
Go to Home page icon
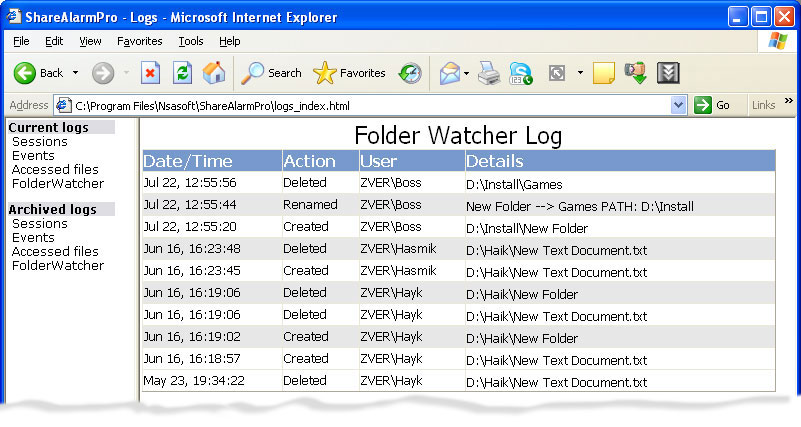point(214,73)
